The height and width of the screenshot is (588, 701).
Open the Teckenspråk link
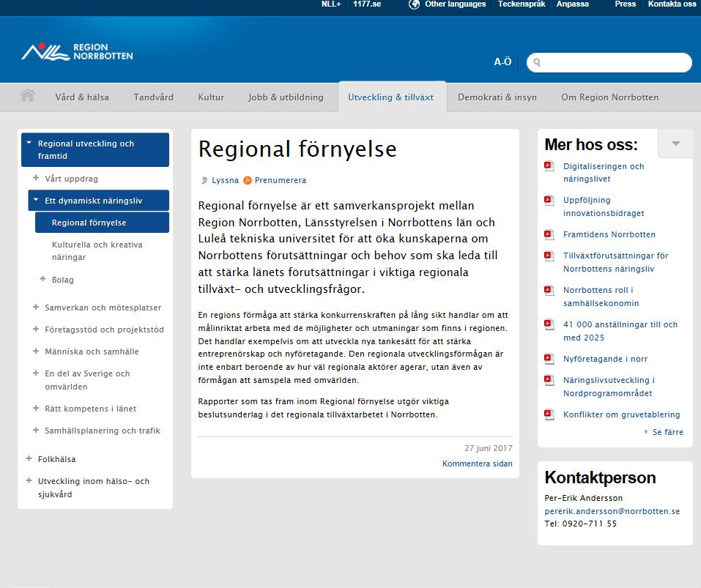pos(522,4)
